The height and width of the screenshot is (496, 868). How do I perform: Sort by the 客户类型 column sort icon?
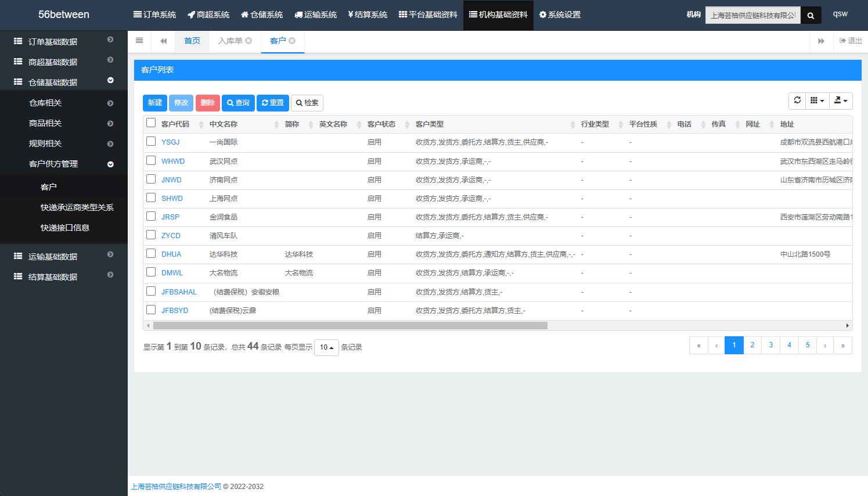point(572,124)
